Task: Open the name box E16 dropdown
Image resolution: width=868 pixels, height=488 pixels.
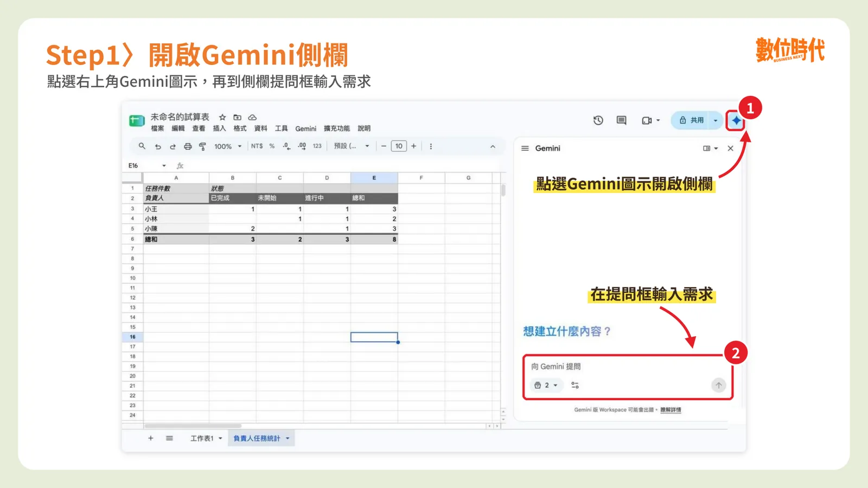Action: 164,166
